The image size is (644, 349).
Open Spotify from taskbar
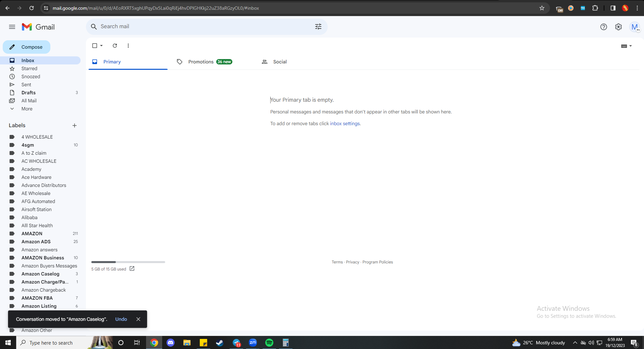tap(269, 343)
